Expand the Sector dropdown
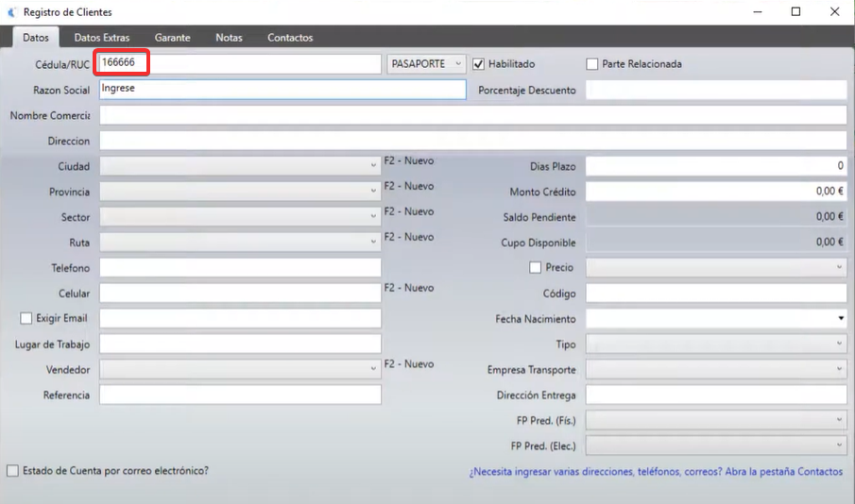The image size is (855, 504). 240,217
